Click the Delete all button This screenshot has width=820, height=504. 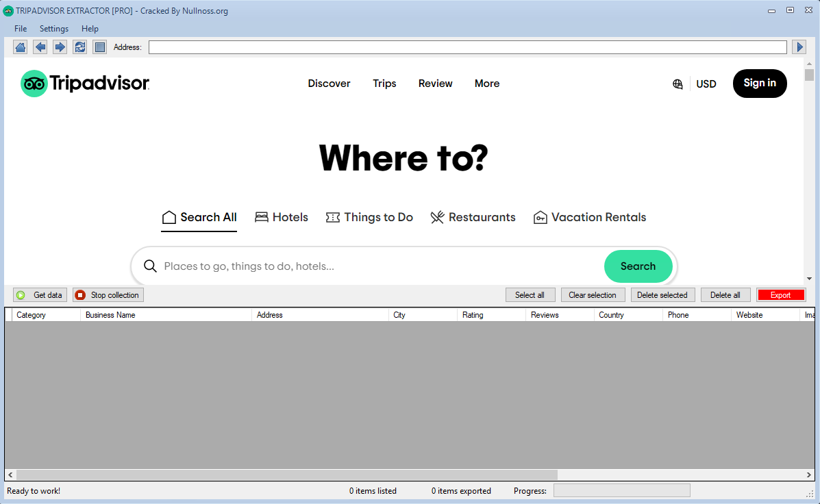coord(725,295)
